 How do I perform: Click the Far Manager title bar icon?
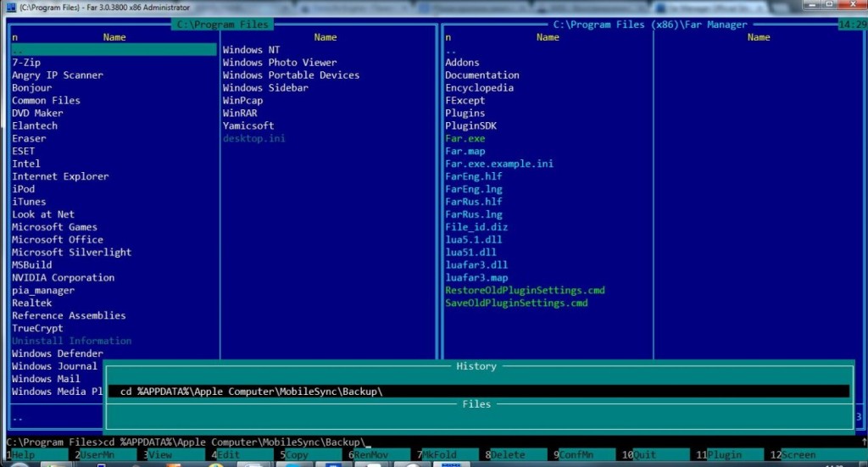point(10,7)
